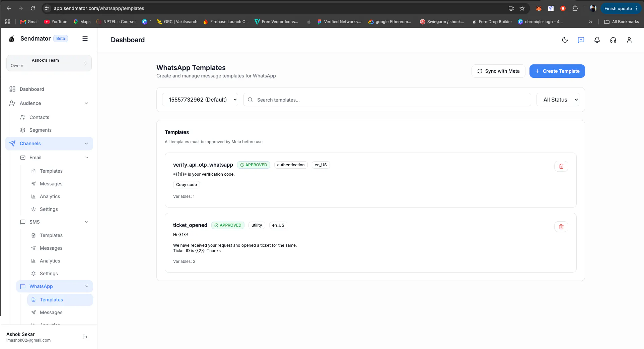Viewport: 644px width, 349px height.
Task: Click the search magnifier icon
Action: [250, 100]
